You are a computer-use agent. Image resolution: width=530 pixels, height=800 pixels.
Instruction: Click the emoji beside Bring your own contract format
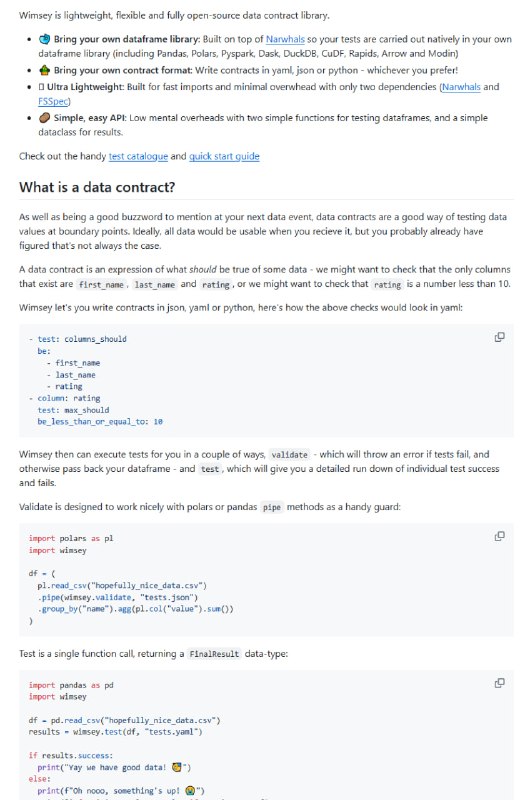pyautogui.click(x=44, y=70)
